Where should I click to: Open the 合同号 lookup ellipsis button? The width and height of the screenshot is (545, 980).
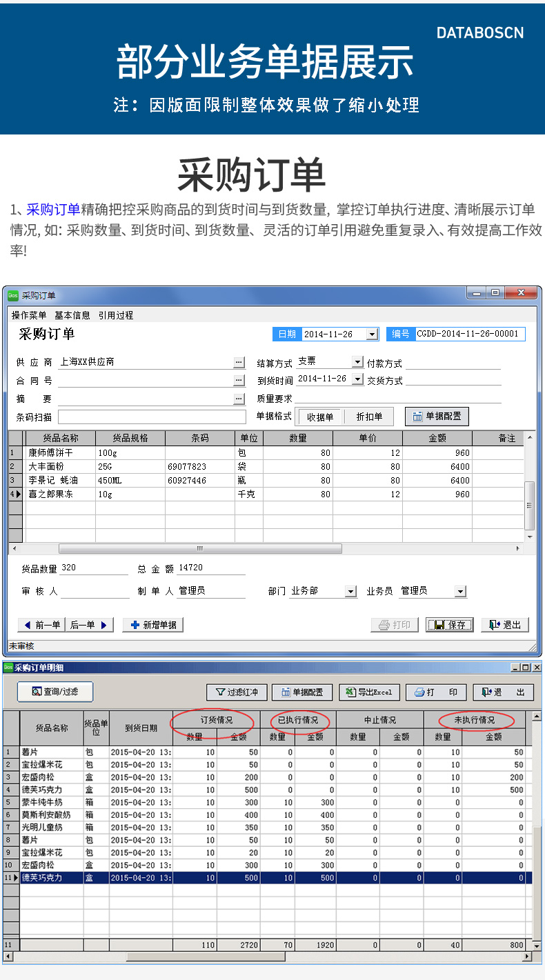coord(239,380)
